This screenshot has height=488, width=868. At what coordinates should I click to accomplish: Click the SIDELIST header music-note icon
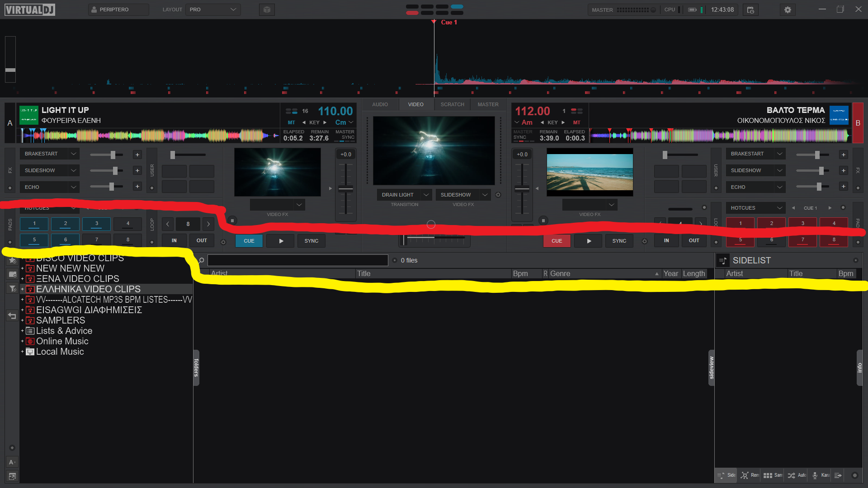pos(722,261)
